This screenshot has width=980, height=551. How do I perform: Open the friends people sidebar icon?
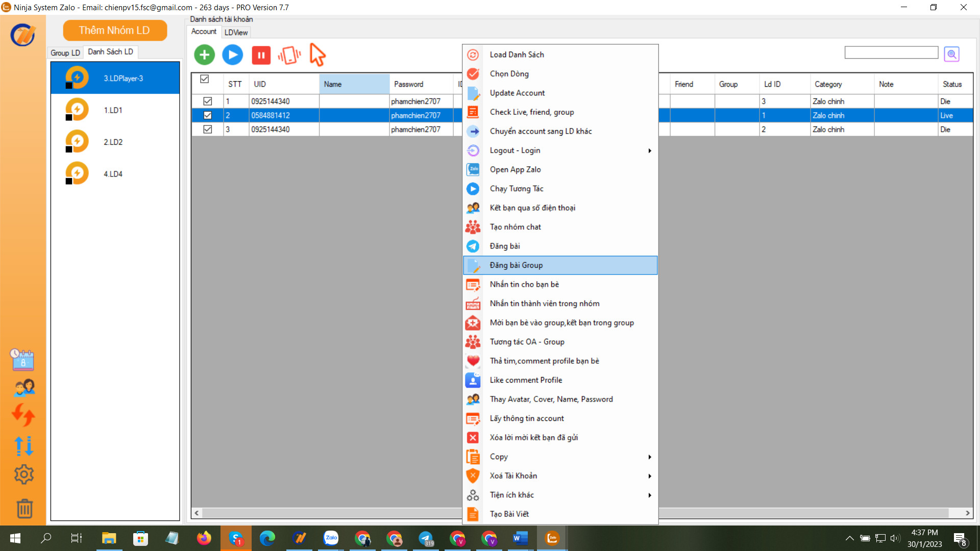click(x=24, y=388)
